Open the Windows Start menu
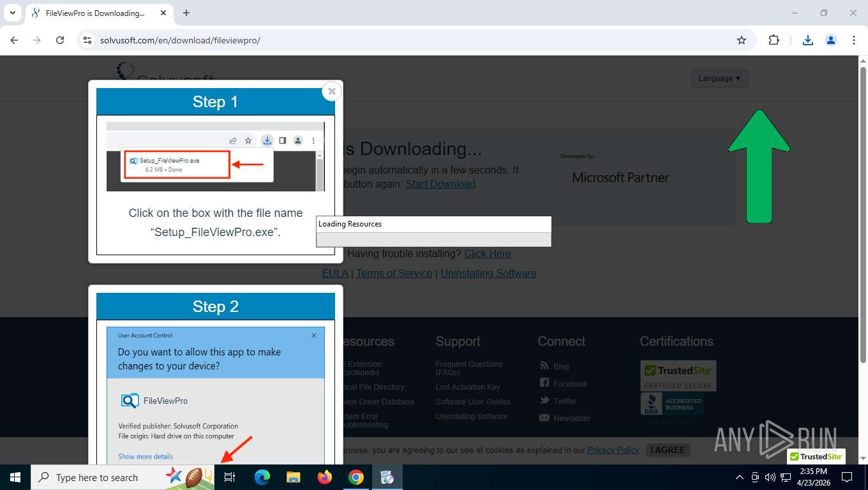The image size is (868, 490). pos(15,477)
